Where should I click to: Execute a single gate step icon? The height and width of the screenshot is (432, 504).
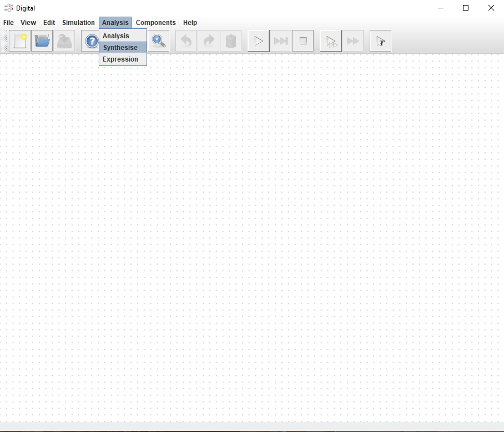pyautogui.click(x=331, y=41)
